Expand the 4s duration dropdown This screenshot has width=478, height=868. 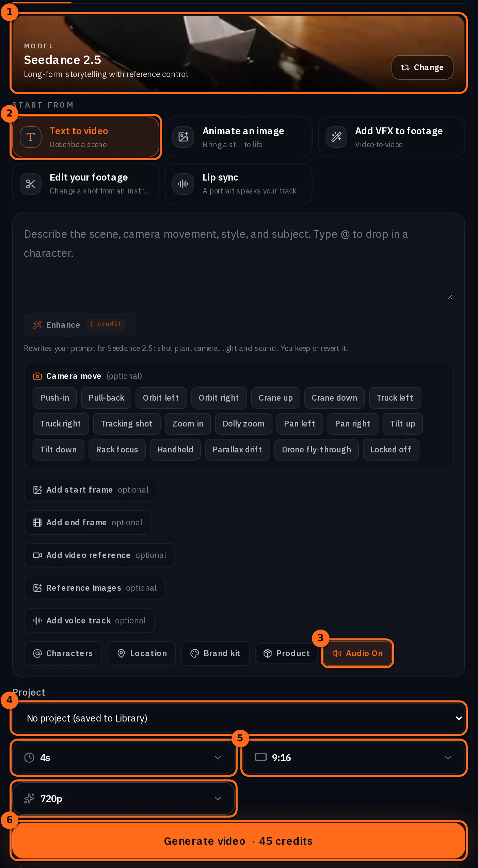[123, 758]
